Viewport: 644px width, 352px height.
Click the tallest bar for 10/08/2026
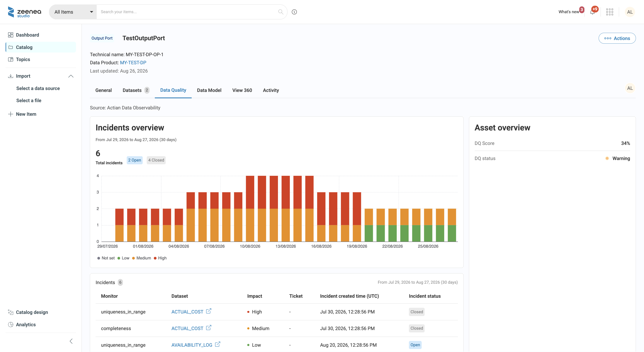click(x=250, y=209)
